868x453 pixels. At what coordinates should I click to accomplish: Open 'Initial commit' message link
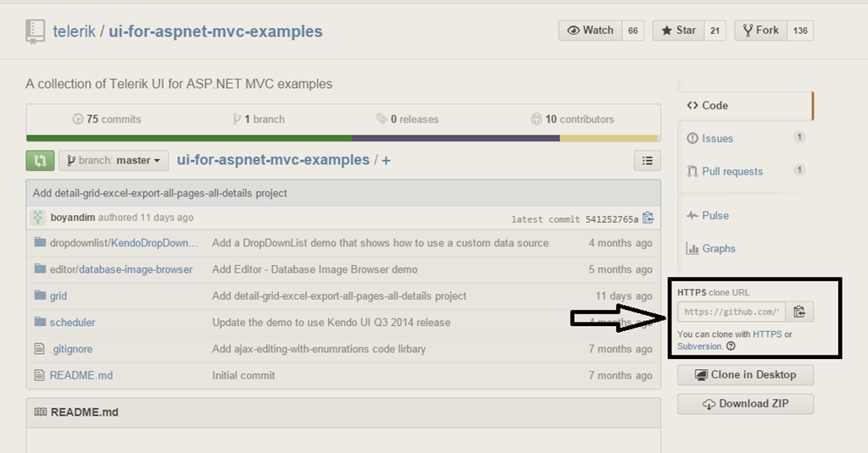click(243, 376)
